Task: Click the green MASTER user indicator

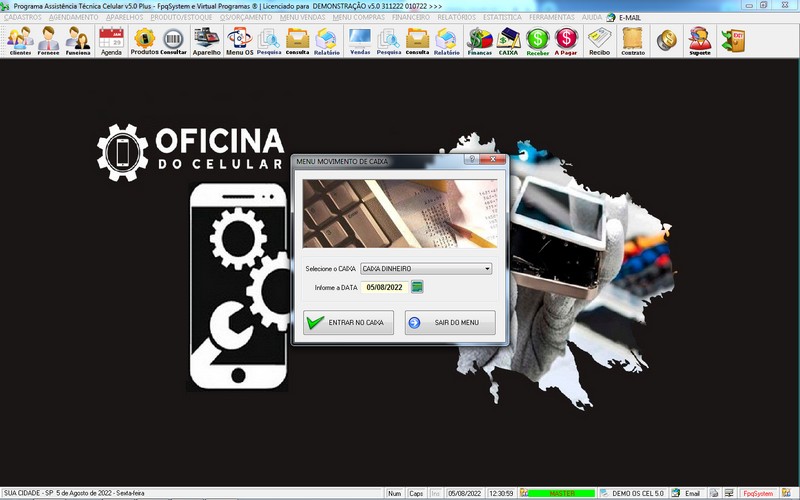Action: [x=561, y=493]
